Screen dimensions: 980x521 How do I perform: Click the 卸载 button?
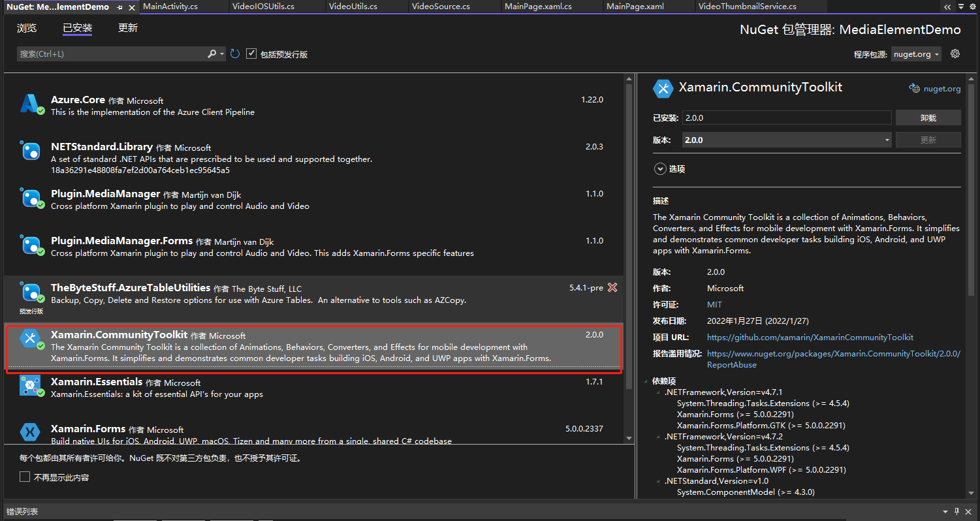point(928,118)
